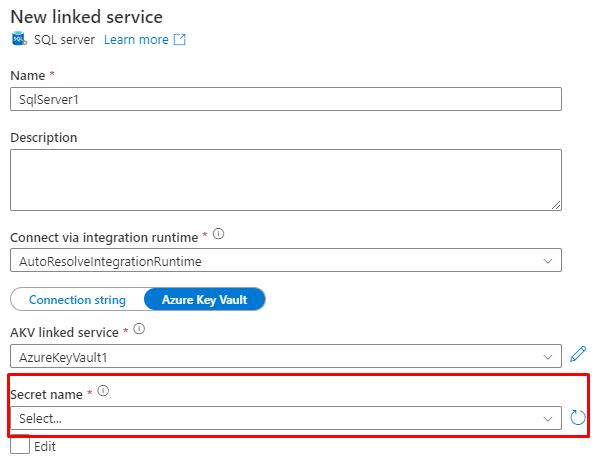Select the Azure Key Vault option

(x=204, y=300)
